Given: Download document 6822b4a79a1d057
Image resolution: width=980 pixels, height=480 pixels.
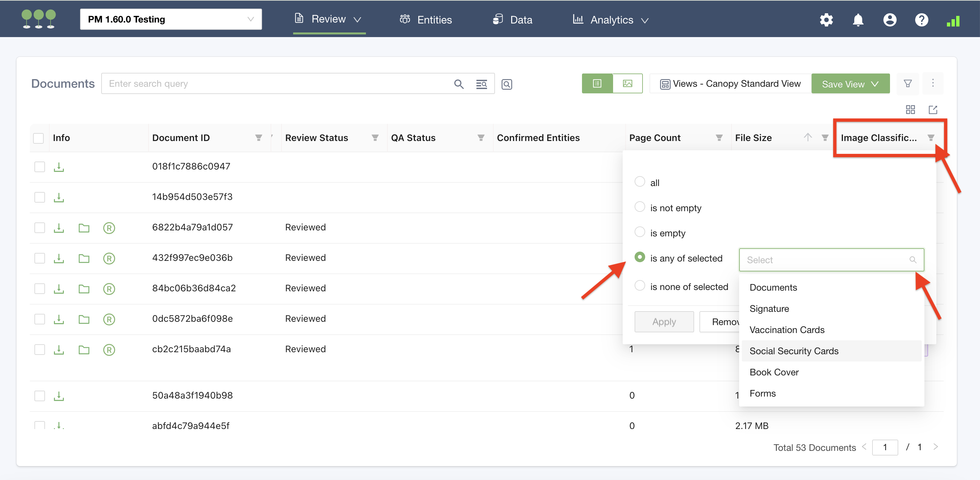Looking at the screenshot, I should 59,228.
